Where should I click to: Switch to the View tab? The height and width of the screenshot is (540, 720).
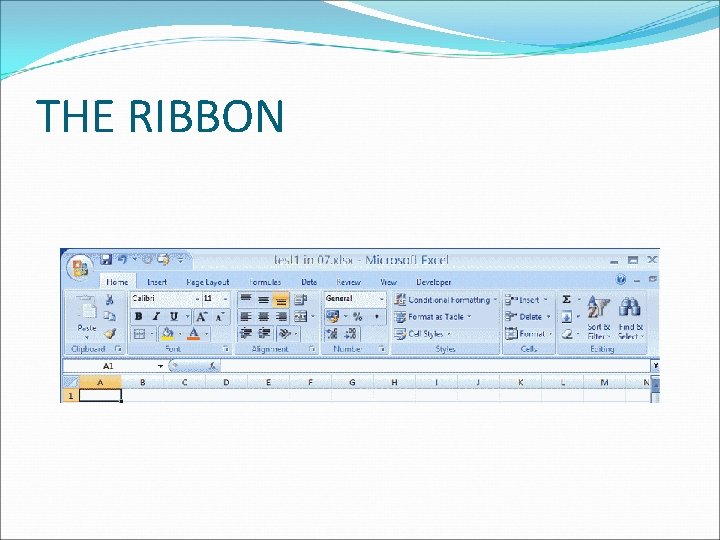point(388,282)
